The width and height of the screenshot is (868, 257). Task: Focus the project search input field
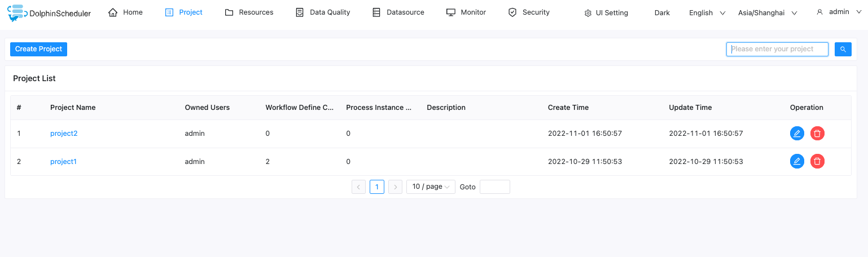pos(777,50)
